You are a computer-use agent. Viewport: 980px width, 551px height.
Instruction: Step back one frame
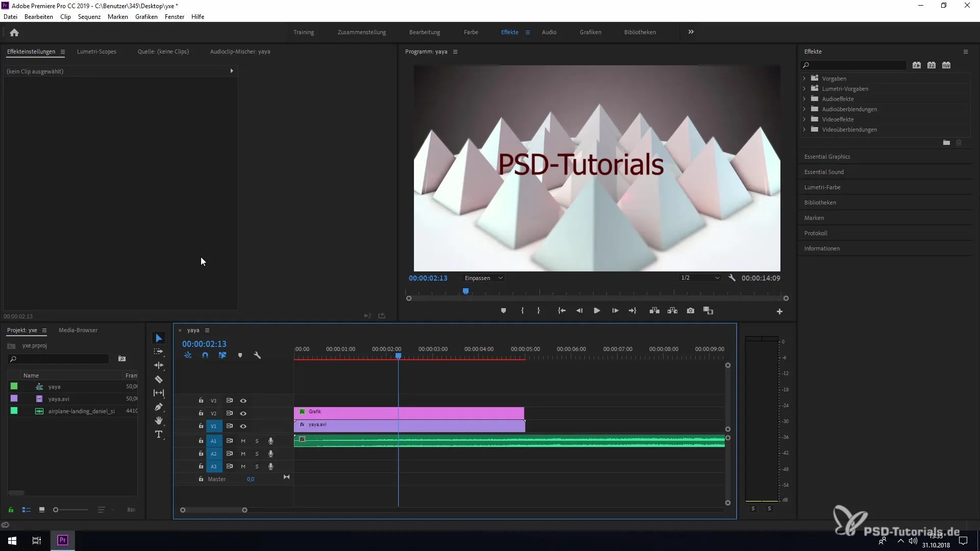579,311
